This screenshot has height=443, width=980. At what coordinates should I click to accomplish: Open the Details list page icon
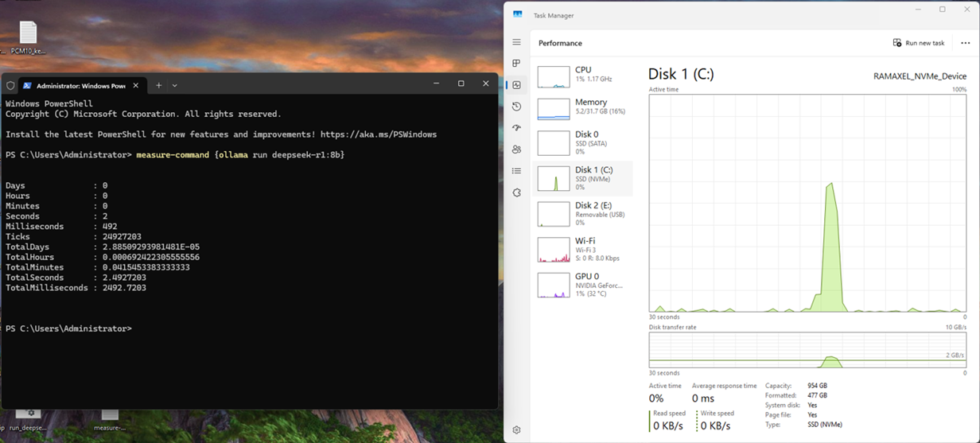click(x=516, y=171)
